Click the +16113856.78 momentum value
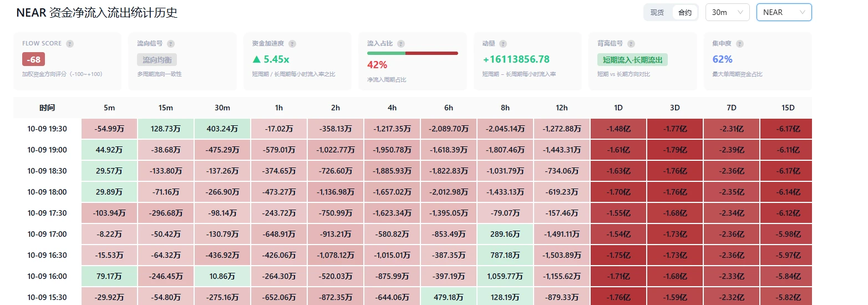The image size is (868, 305). click(x=516, y=59)
